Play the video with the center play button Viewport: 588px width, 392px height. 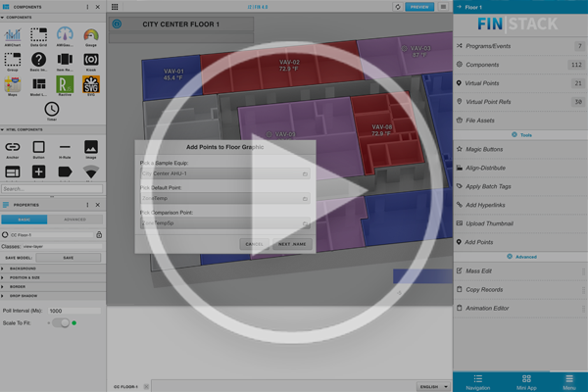point(293,192)
